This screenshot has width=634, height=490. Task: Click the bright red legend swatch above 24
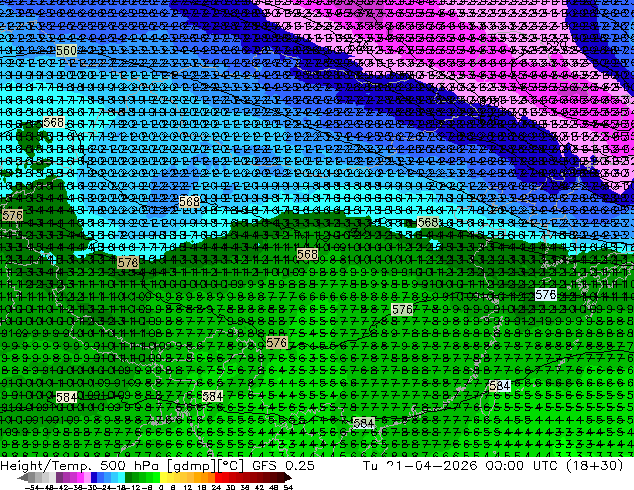pyautogui.click(x=218, y=477)
